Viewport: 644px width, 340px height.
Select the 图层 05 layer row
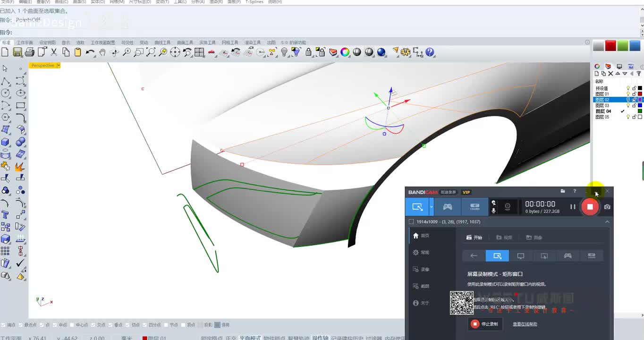[618, 117]
